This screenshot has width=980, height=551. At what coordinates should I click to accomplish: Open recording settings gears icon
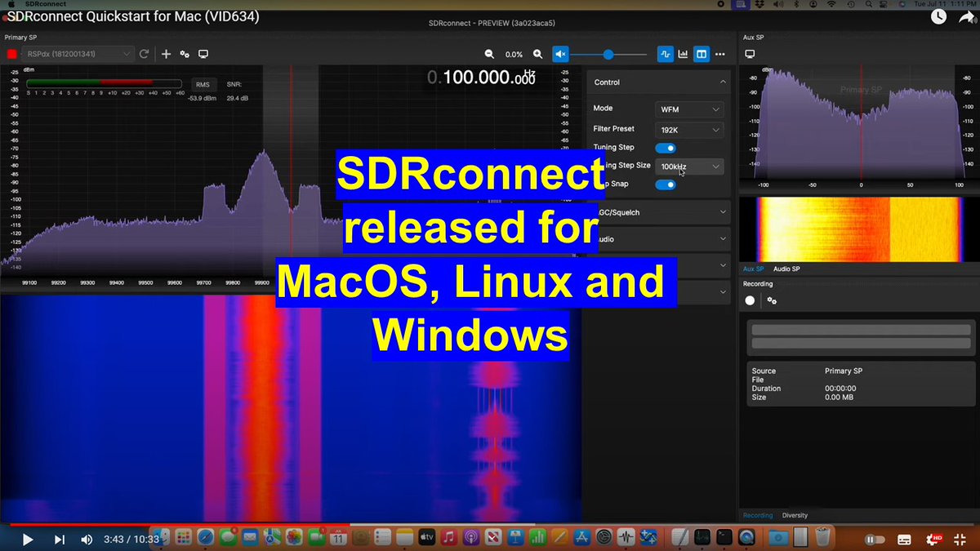point(772,300)
